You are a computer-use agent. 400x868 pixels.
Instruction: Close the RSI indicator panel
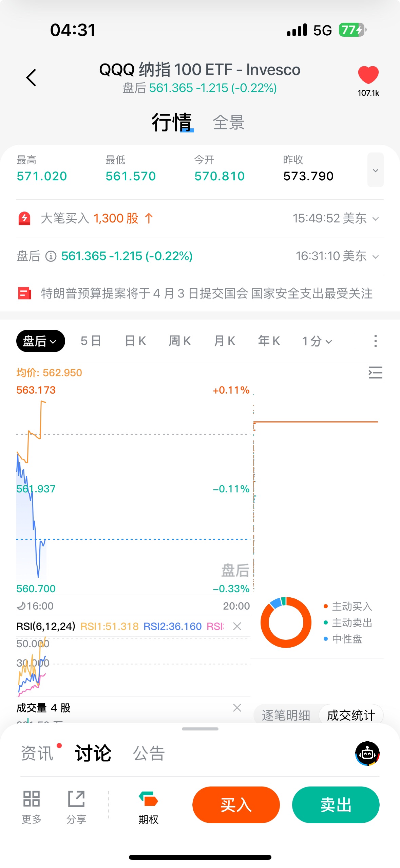tap(237, 626)
